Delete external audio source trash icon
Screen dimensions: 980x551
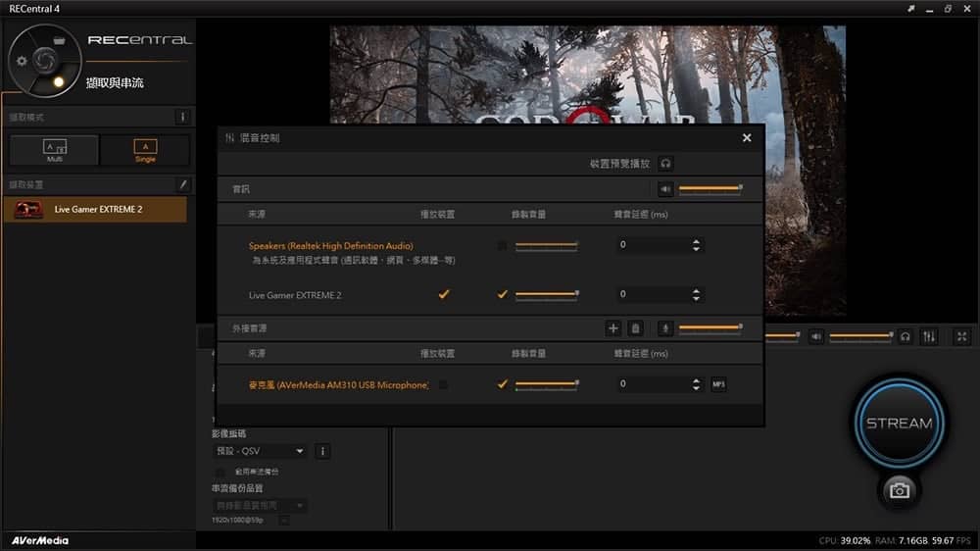pos(636,328)
